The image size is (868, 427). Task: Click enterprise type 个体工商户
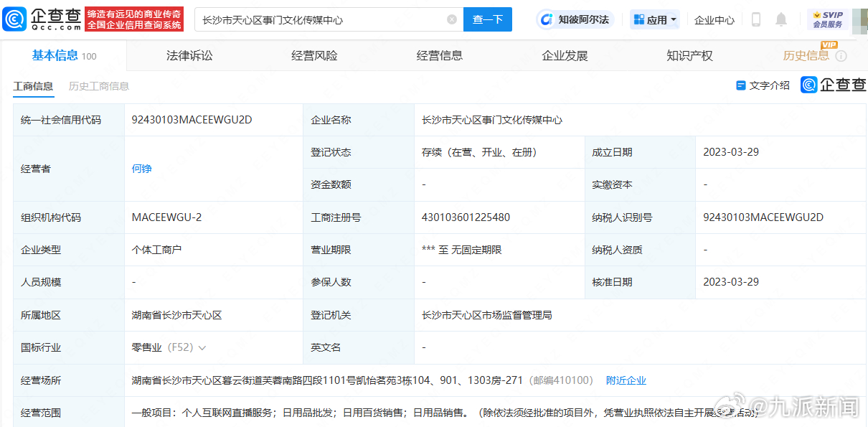point(157,250)
